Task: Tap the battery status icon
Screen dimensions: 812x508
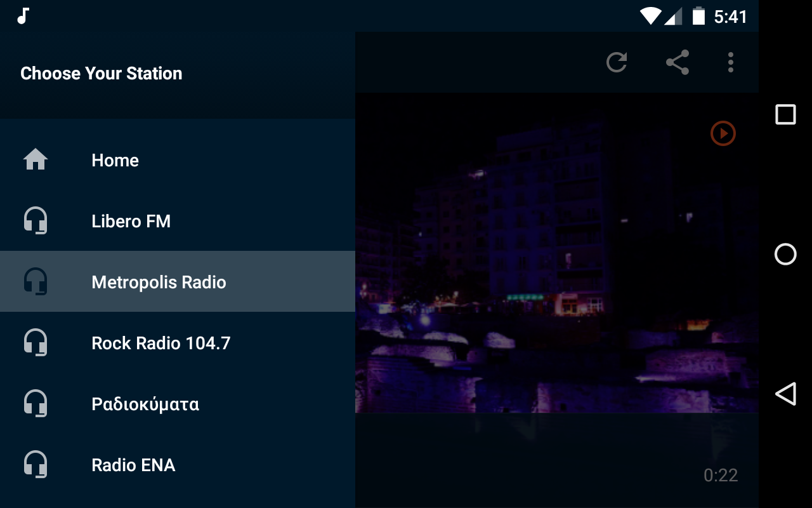Action: (x=698, y=16)
